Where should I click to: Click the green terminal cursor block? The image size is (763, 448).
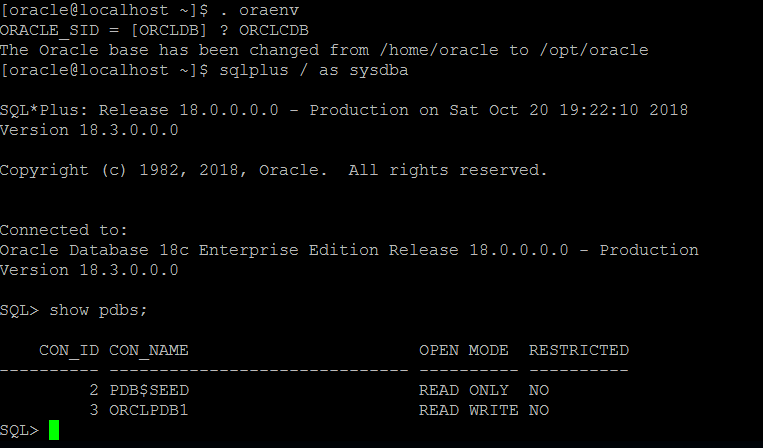(x=54, y=430)
